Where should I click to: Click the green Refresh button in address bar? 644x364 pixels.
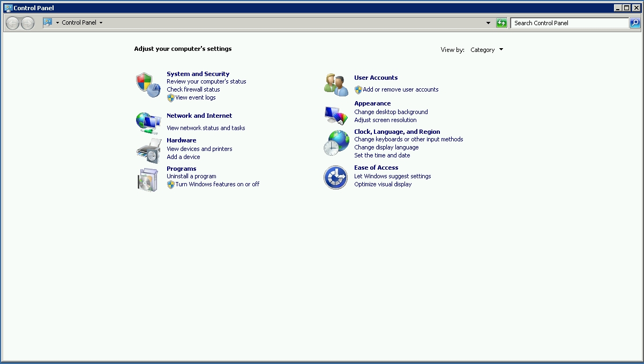tap(501, 23)
